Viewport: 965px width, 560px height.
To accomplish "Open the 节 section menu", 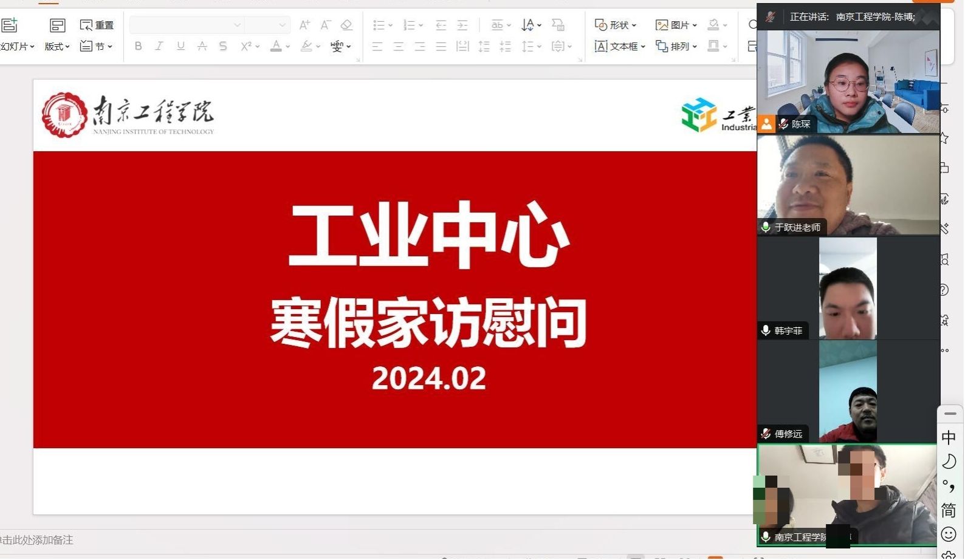I will [96, 46].
